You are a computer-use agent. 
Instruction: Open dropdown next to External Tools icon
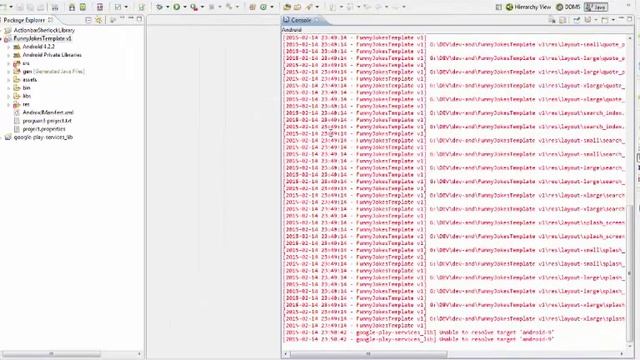pos(202,7)
